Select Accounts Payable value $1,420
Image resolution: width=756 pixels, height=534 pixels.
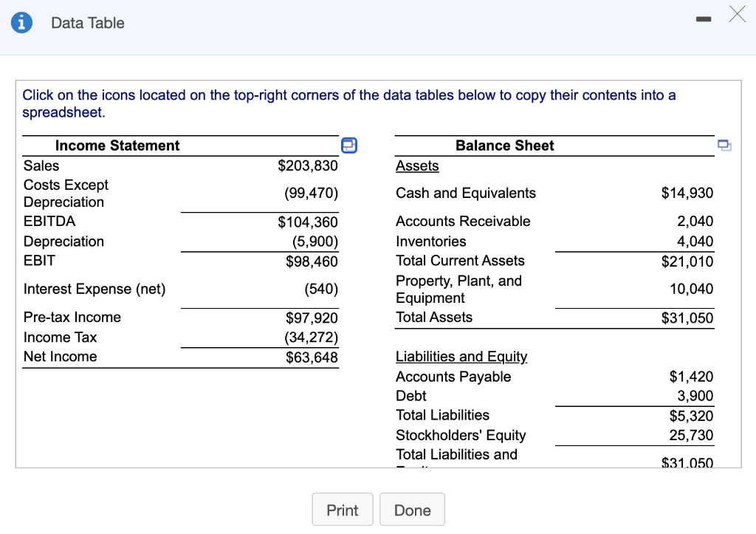point(691,376)
